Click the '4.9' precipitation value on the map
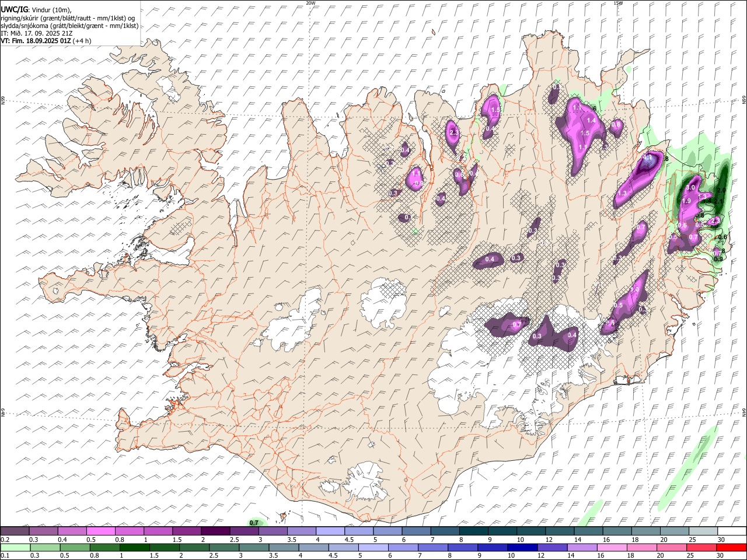The height and width of the screenshot is (560, 747). (647, 157)
